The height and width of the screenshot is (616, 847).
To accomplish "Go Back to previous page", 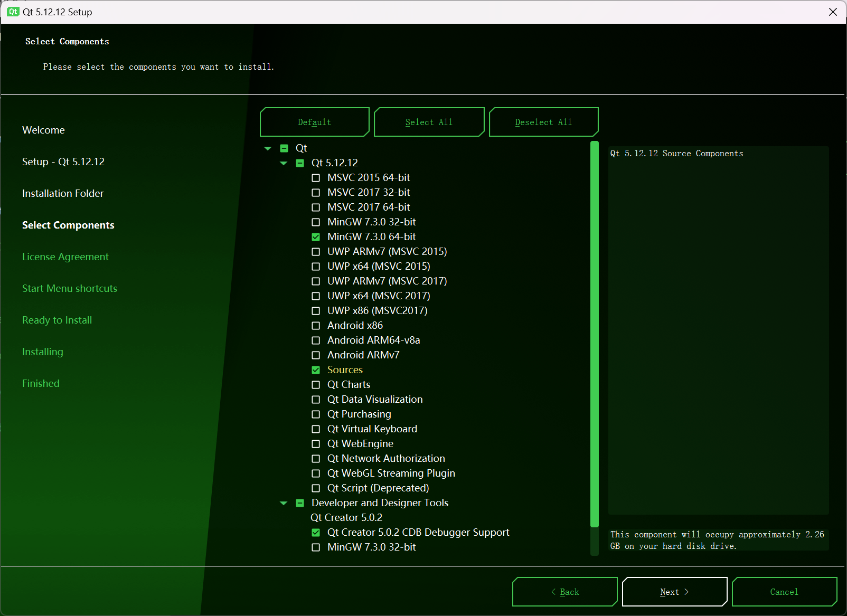I will point(564,592).
